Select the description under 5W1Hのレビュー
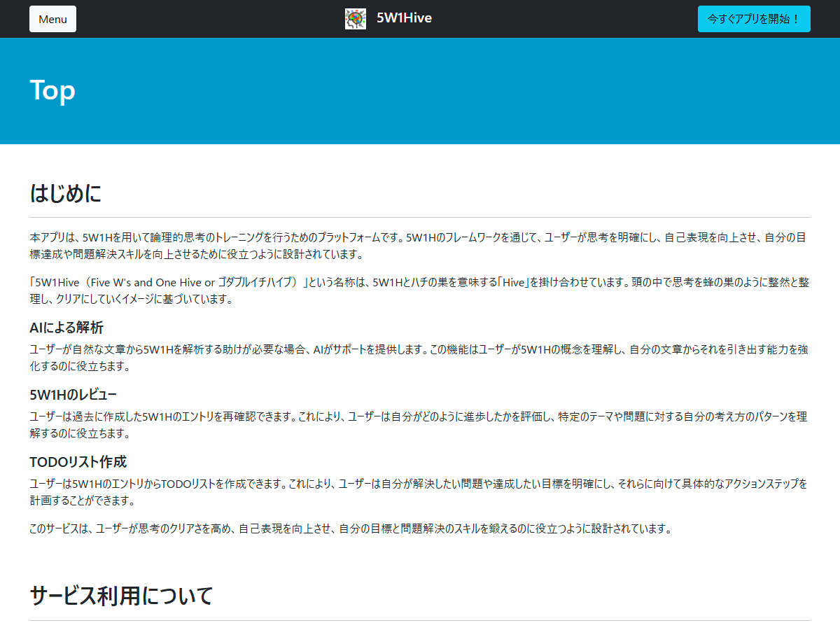Image resolution: width=840 pixels, height=630 pixels. 420,425
